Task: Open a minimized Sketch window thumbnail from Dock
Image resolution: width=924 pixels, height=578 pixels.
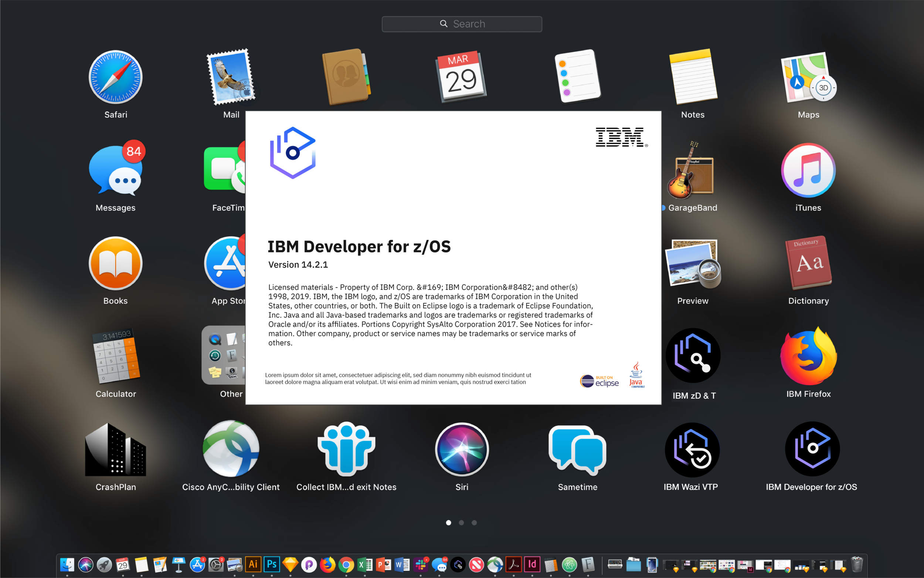Action: 671,565
